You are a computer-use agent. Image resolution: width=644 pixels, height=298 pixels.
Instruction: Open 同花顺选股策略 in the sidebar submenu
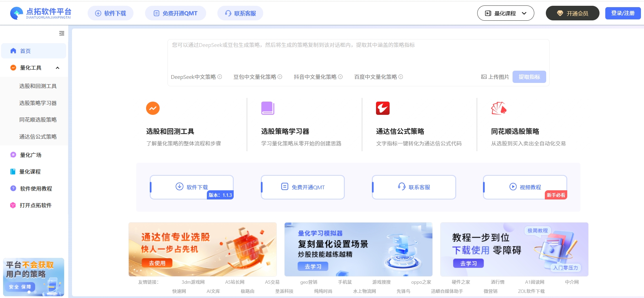[x=38, y=120]
